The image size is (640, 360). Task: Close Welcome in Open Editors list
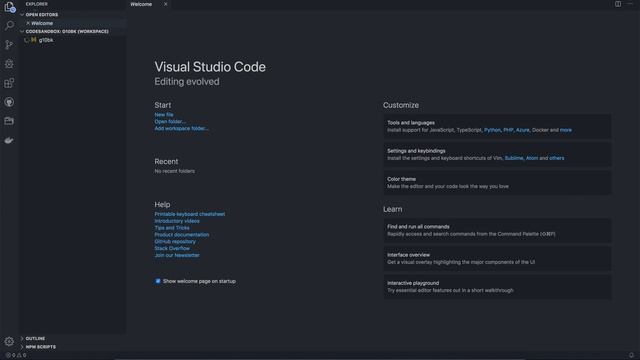(x=28, y=23)
